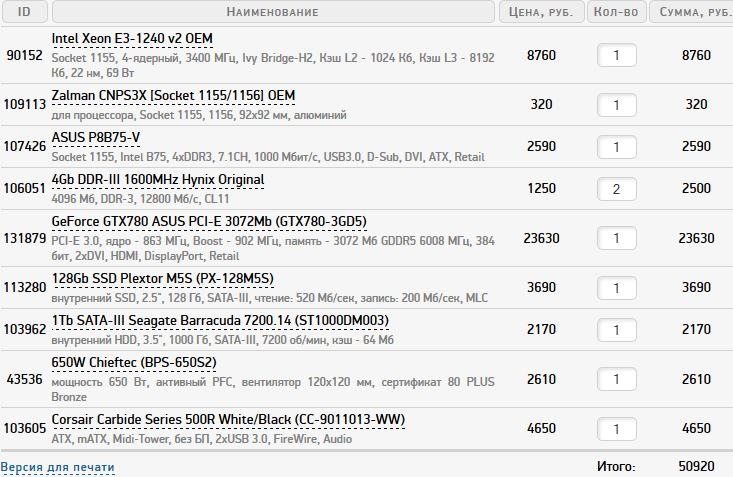733x477 pixels.
Task: Click the Zalman cooler price 320 in price column
Action: (x=541, y=104)
